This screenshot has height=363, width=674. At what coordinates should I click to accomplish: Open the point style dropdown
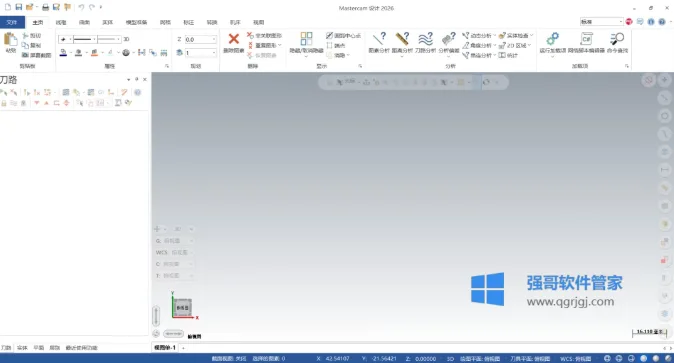70,39
